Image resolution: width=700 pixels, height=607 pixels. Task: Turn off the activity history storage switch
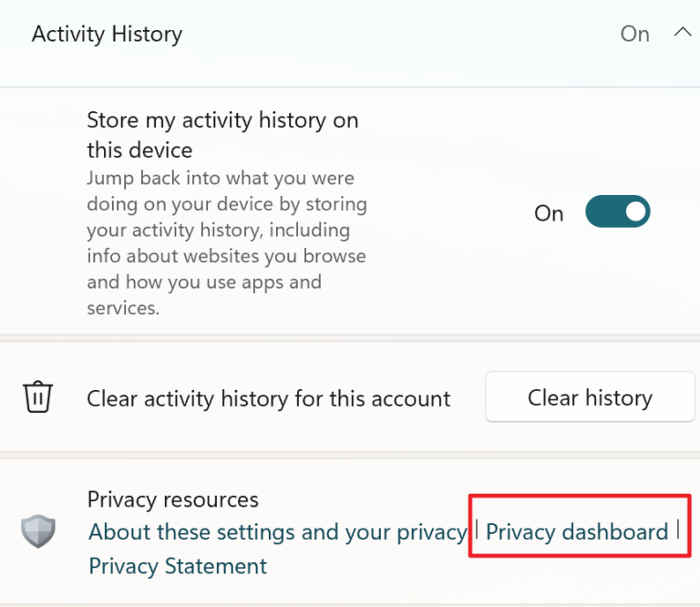[618, 211]
